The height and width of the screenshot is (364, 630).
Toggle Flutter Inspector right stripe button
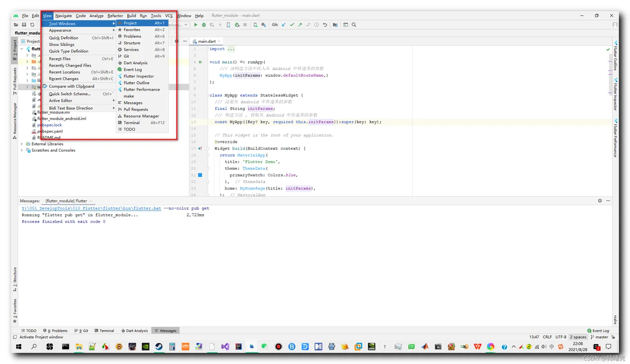click(x=615, y=94)
